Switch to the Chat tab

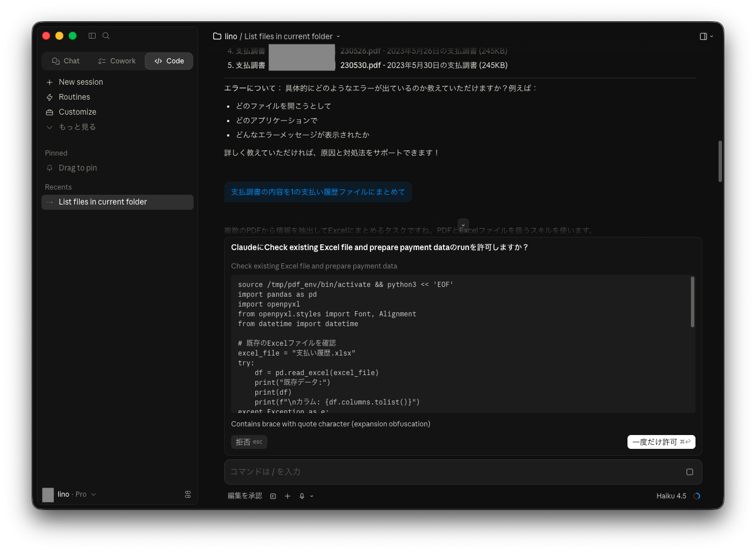pos(66,61)
